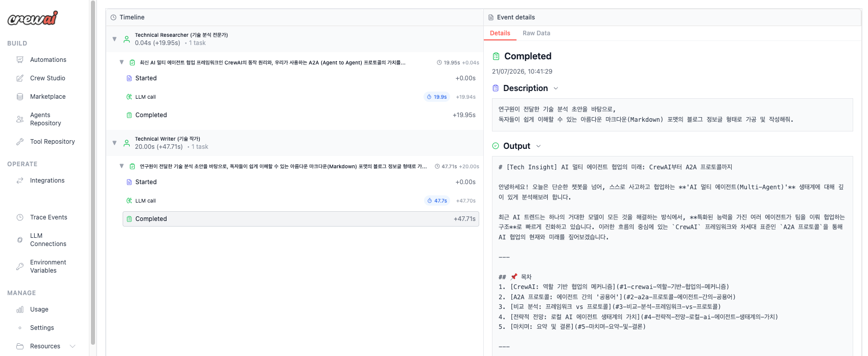This screenshot has width=868, height=356.
Task: Click the Usage bar chart icon
Action: [x=20, y=309]
